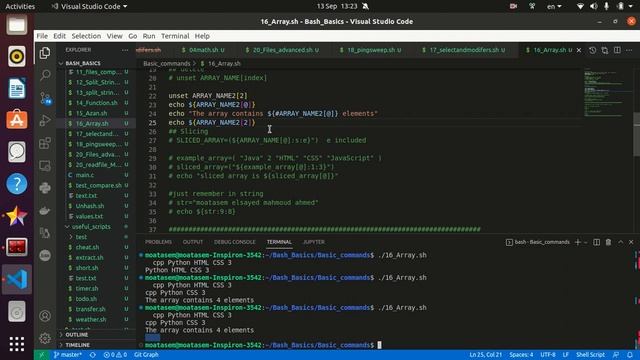640x360 pixels.
Task: Open the Extensions view
Action: click(45, 143)
